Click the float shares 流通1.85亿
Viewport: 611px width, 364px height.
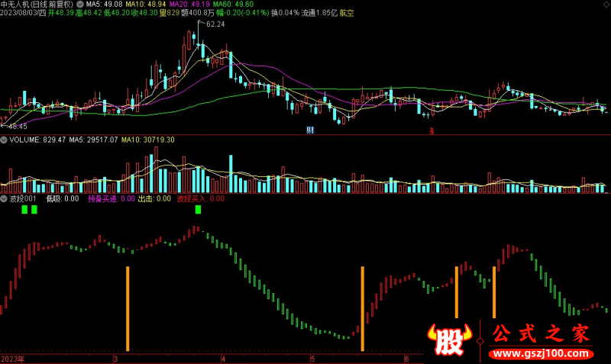point(319,13)
